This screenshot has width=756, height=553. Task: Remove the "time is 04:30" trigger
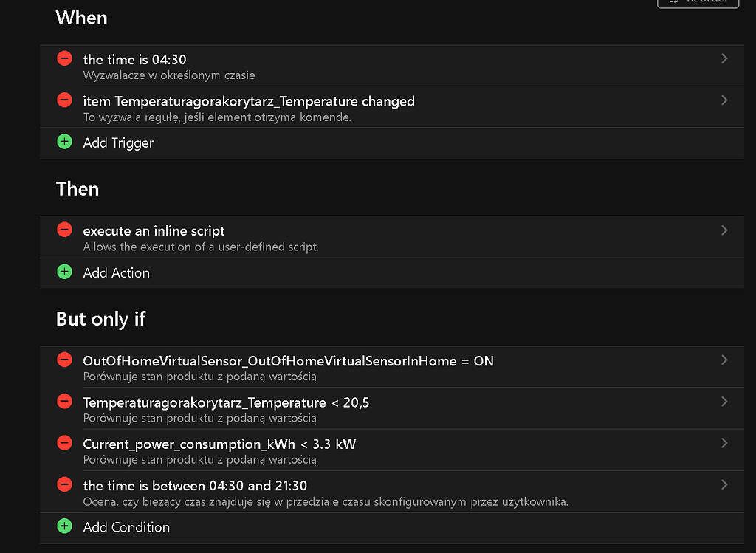click(64, 58)
